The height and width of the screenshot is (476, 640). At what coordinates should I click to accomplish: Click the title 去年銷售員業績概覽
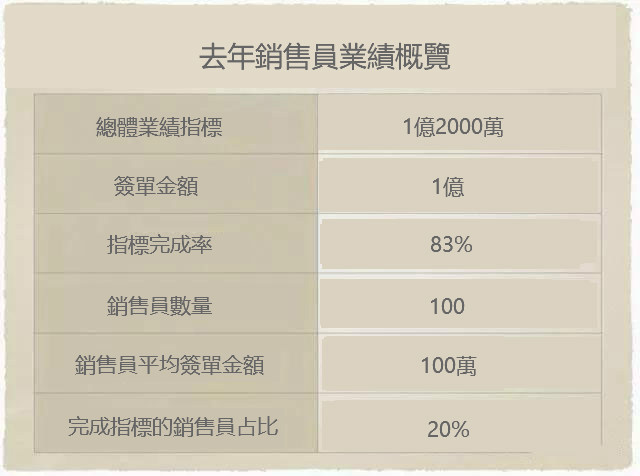click(x=324, y=57)
